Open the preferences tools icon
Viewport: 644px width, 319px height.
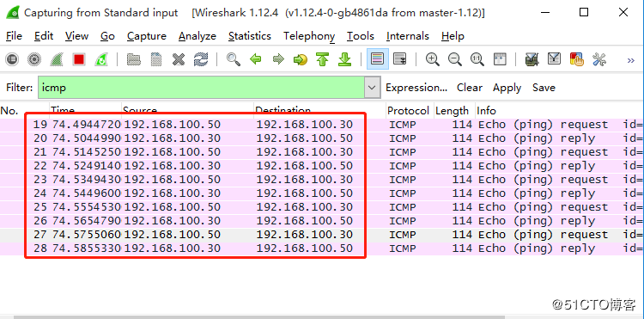[x=599, y=59]
